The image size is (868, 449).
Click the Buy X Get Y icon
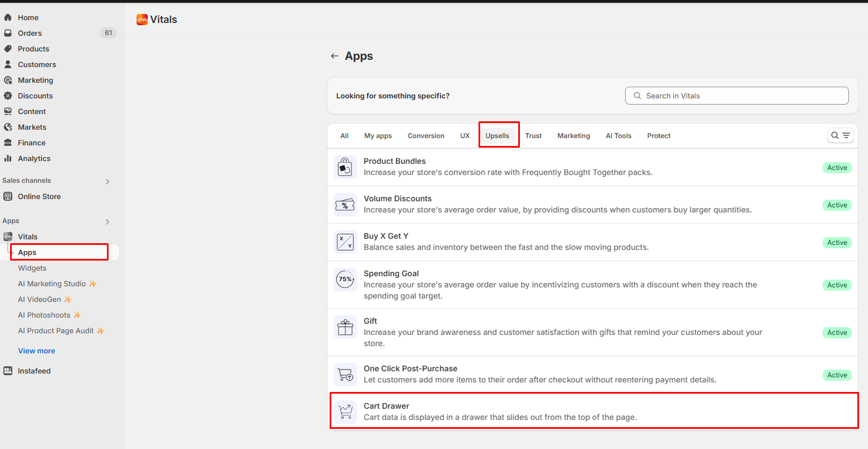[345, 242]
